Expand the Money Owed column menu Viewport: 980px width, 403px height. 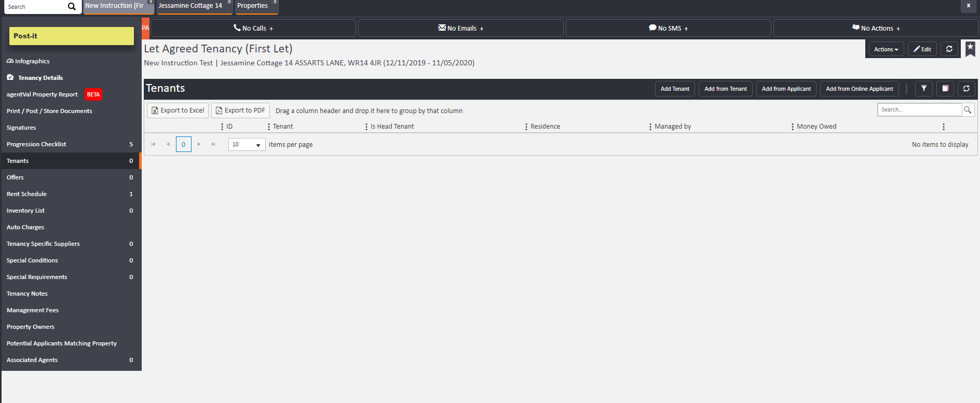point(793,127)
